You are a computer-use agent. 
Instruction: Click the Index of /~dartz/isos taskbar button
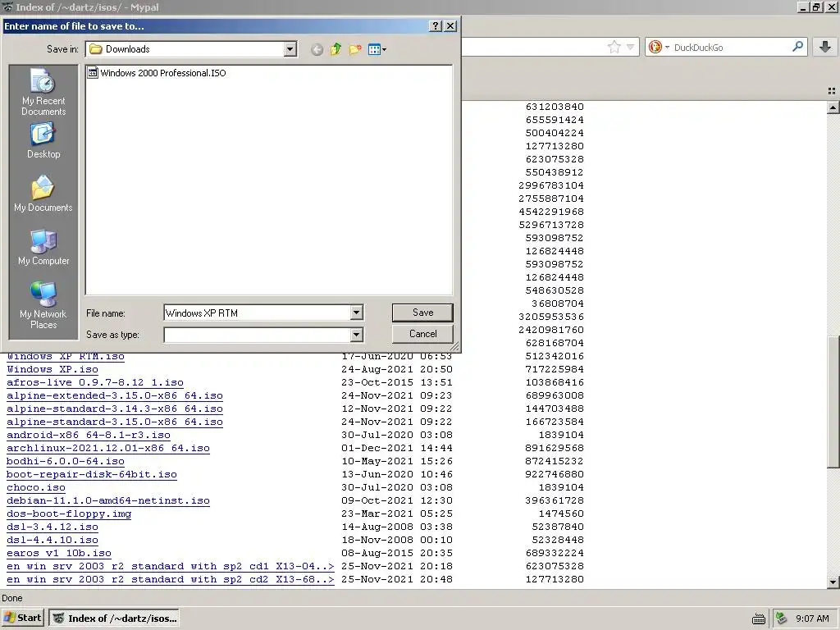113,619
